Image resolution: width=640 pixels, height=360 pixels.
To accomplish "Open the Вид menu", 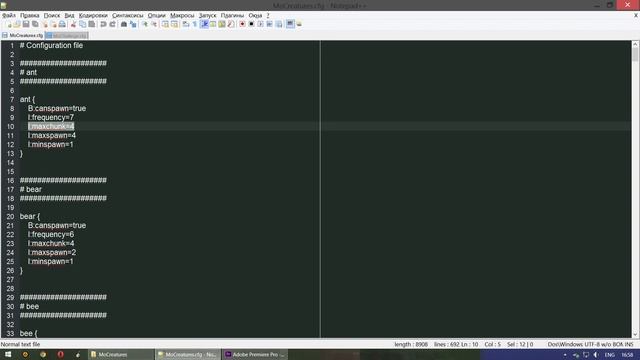I will coord(69,15).
